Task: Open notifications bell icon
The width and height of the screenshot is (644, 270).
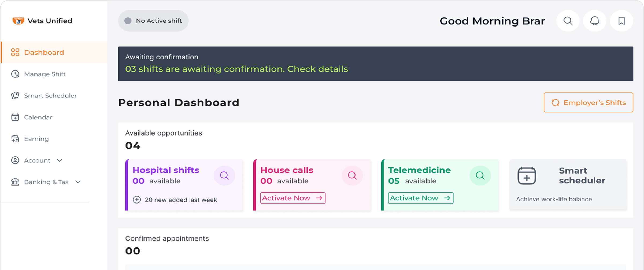Action: click(594, 21)
